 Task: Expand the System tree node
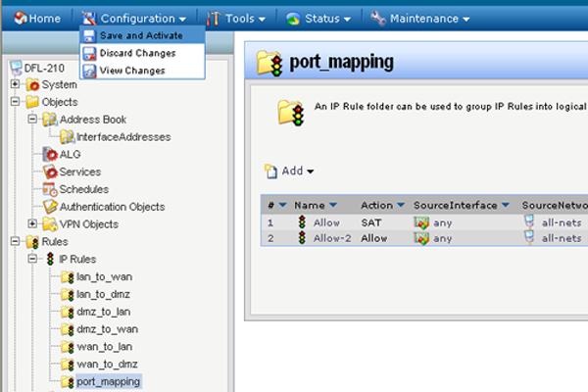[15, 85]
